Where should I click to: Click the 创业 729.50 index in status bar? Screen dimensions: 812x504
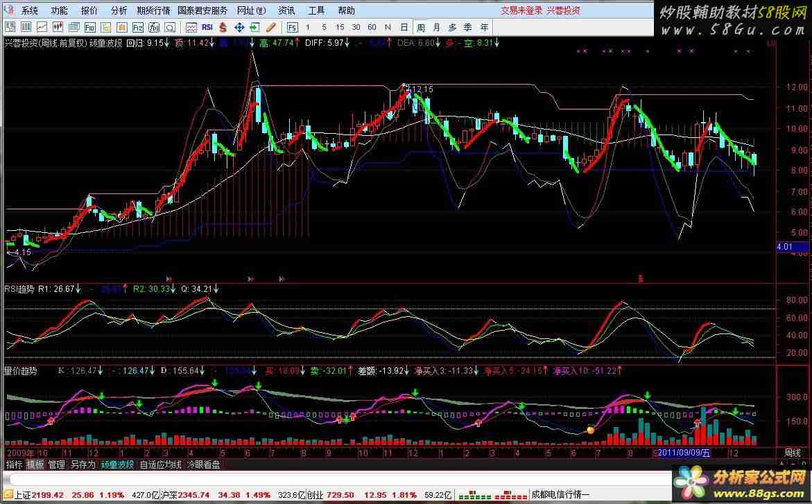[330, 495]
